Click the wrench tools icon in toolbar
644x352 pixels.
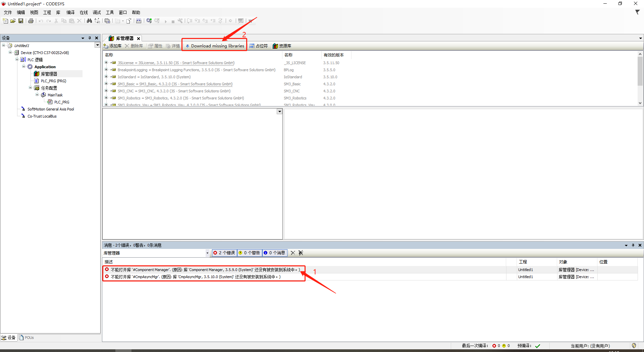(x=180, y=21)
